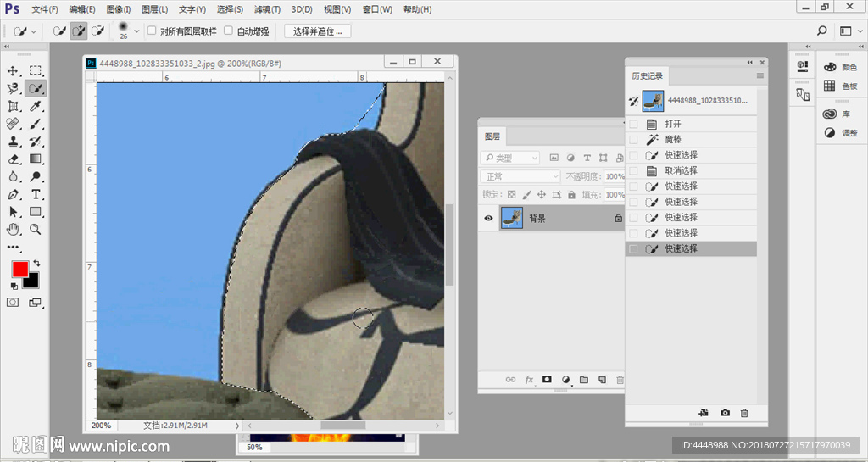The image size is (868, 462).
Task: Create new snapshot with camera icon
Action: coord(725,413)
